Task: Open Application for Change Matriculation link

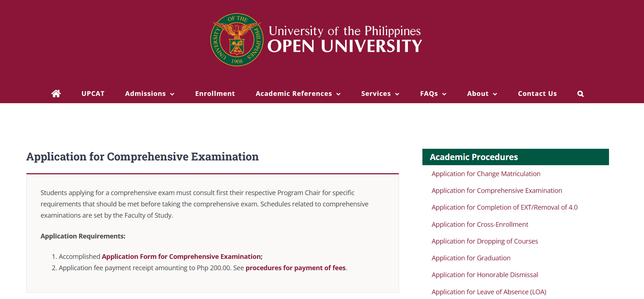Action: (x=486, y=174)
